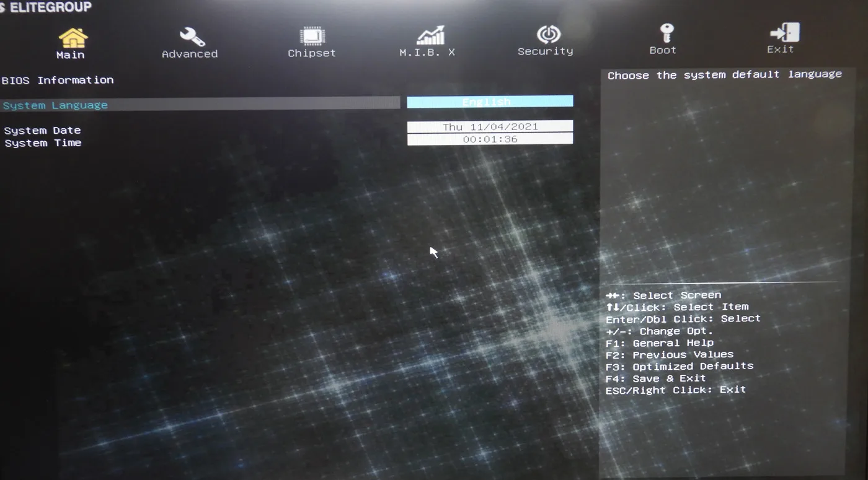Viewport: 868px width, 480px height.
Task: Open the Boot tab label
Action: point(663,50)
